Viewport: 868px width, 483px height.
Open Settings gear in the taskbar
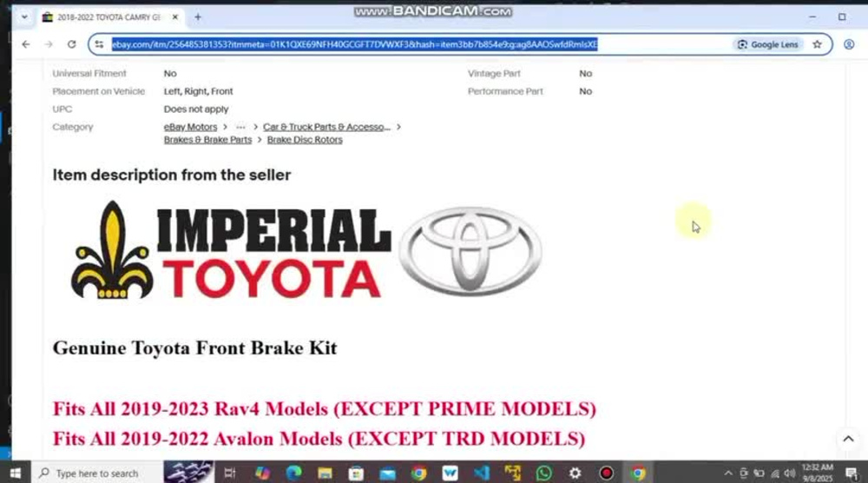pos(575,473)
